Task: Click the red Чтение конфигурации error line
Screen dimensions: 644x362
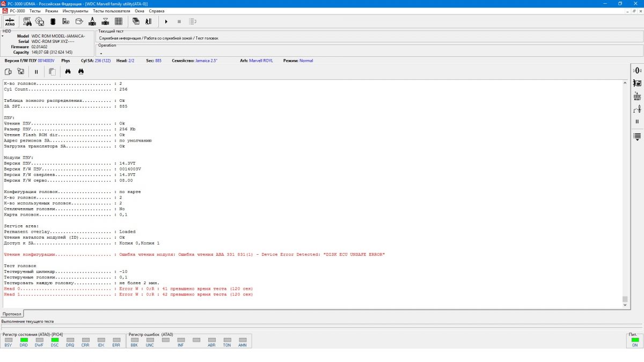Action: (x=194, y=254)
